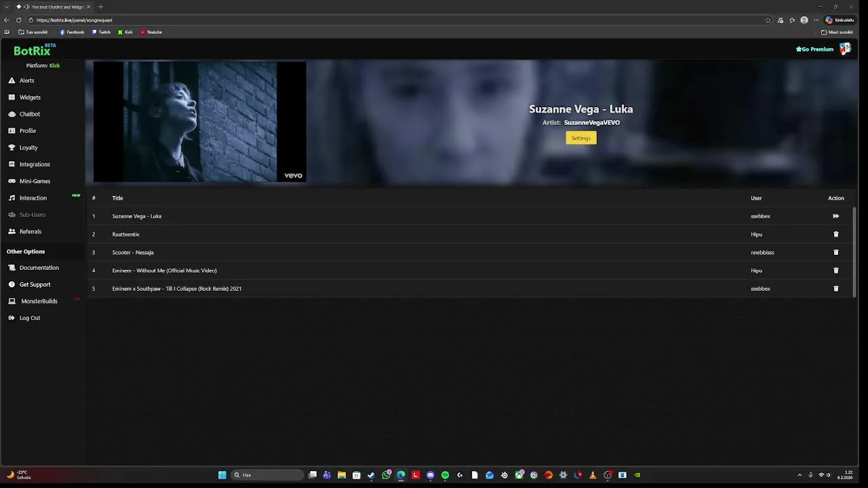
Task: Bookmark this page with the star icon
Action: point(768,20)
